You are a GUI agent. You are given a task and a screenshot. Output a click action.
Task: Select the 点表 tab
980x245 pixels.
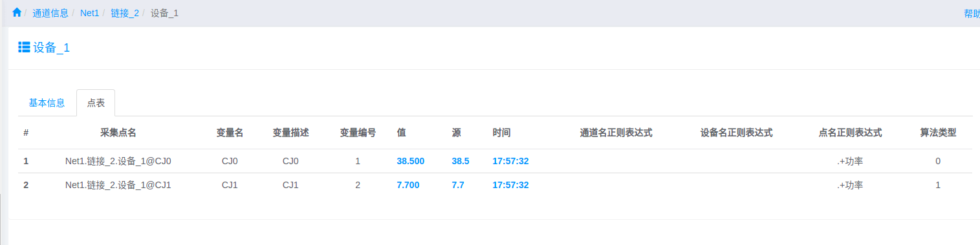pos(96,103)
